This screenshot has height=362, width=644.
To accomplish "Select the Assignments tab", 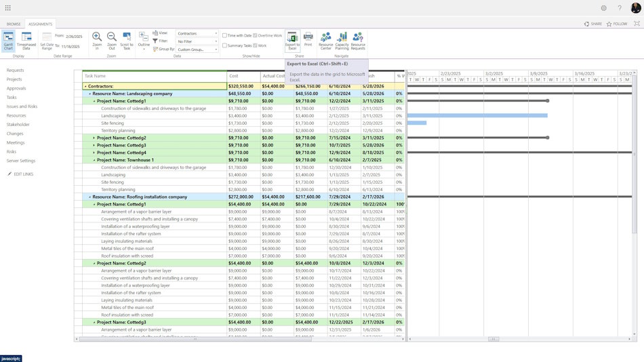I will click(40, 24).
